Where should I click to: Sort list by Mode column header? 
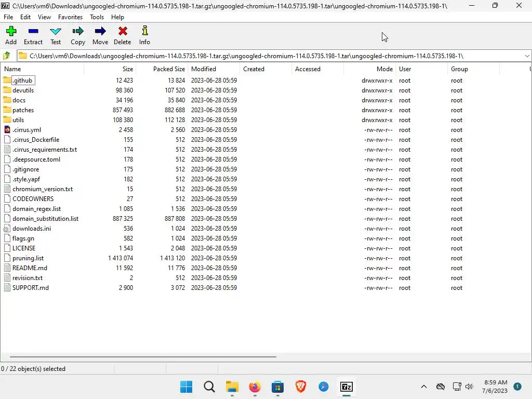[369, 69]
